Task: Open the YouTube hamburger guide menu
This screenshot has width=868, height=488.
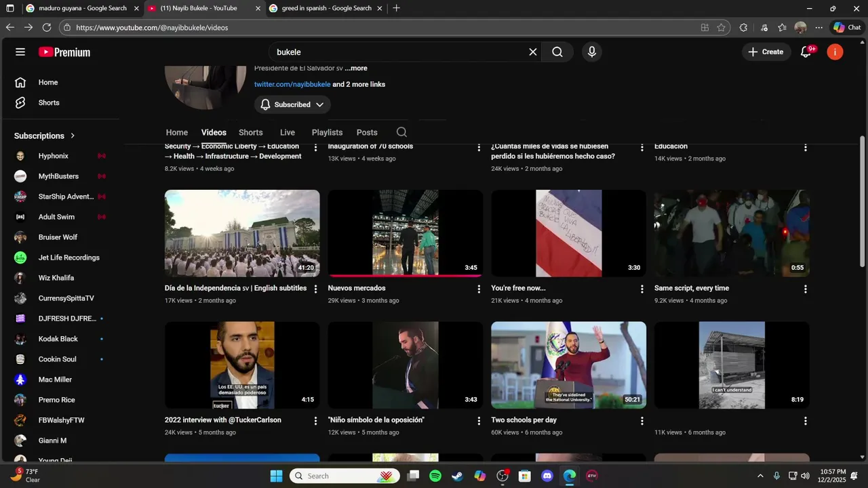Action: point(20,52)
